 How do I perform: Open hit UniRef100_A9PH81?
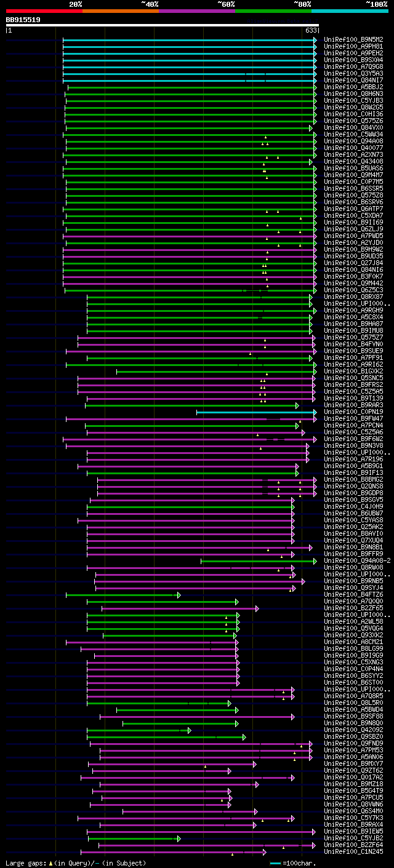[x=355, y=47]
